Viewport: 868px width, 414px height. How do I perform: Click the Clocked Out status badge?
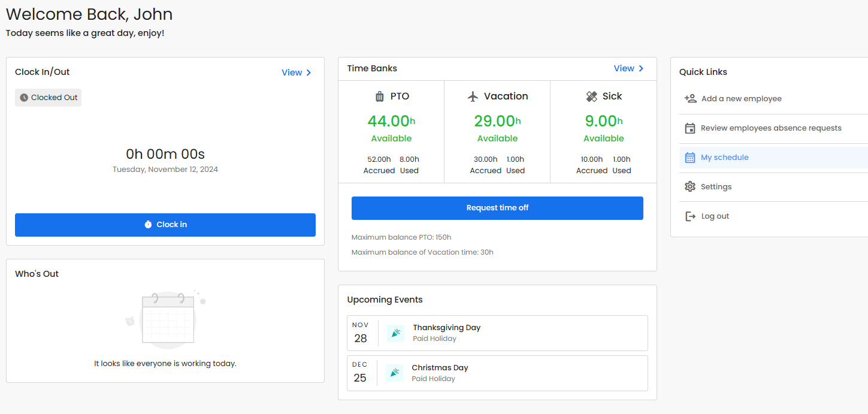49,98
